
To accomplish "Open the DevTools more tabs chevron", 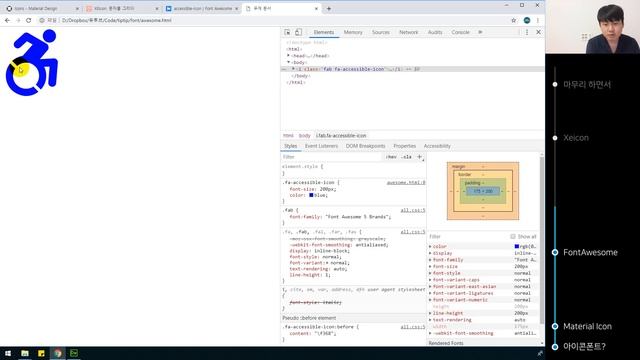I will pyautogui.click(x=480, y=32).
